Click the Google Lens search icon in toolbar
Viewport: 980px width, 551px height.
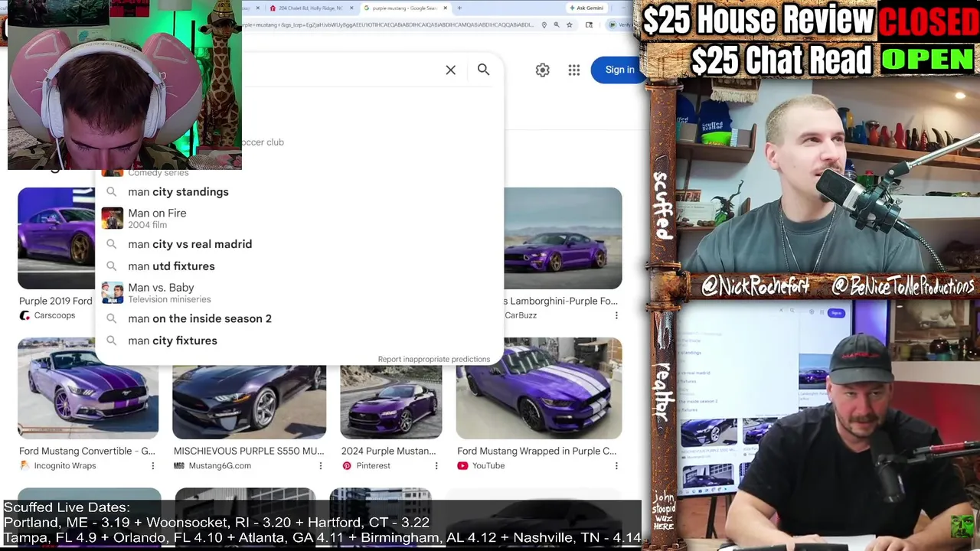[x=589, y=24]
